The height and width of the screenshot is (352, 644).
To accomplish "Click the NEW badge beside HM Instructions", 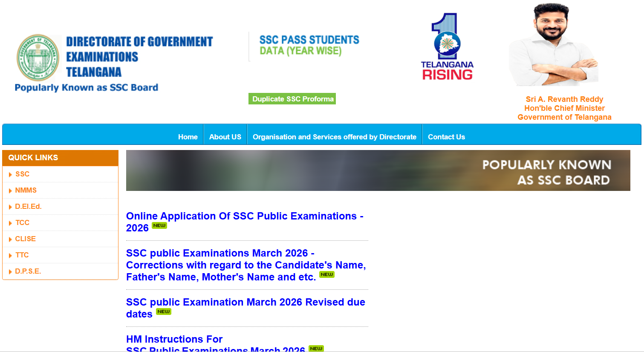I will pyautogui.click(x=315, y=349).
